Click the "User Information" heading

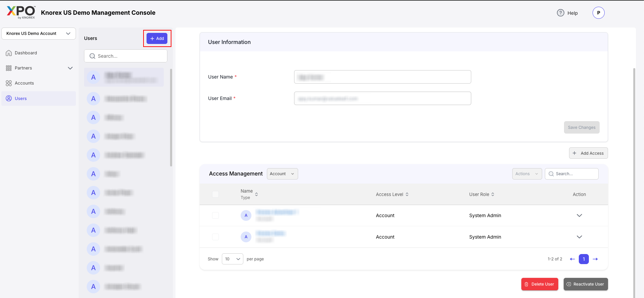[229, 42]
